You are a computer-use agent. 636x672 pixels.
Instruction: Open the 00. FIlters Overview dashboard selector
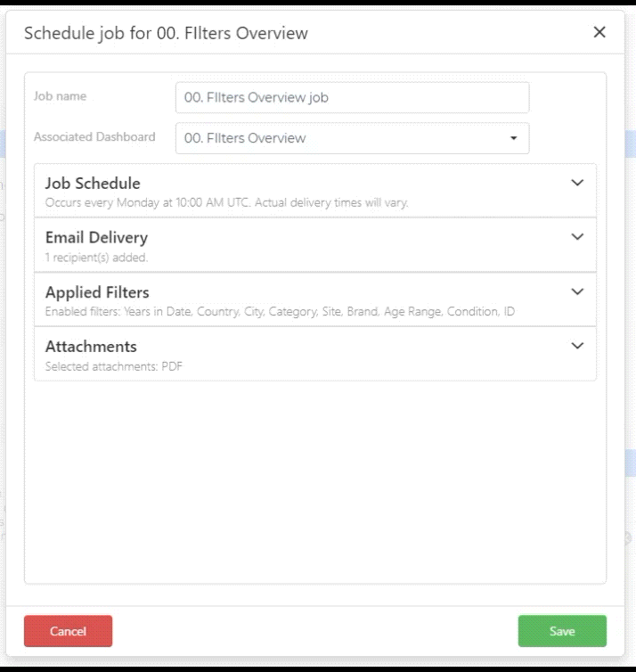tap(352, 138)
